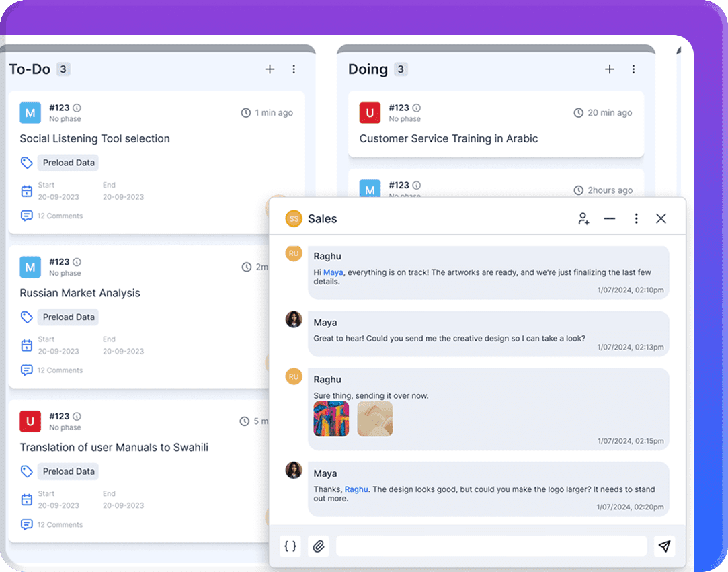Click 12 Comments on Social Listening card
This screenshot has width=728, height=572.
coord(60,216)
